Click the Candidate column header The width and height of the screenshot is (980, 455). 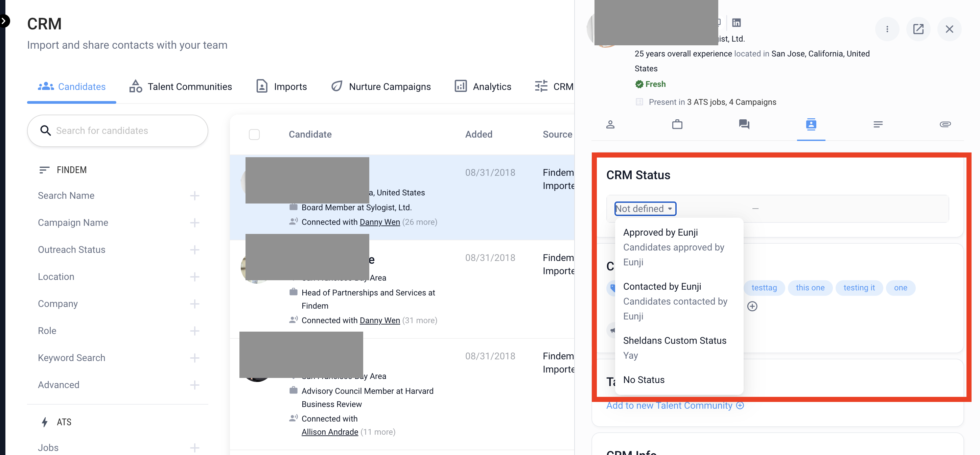pyautogui.click(x=310, y=134)
